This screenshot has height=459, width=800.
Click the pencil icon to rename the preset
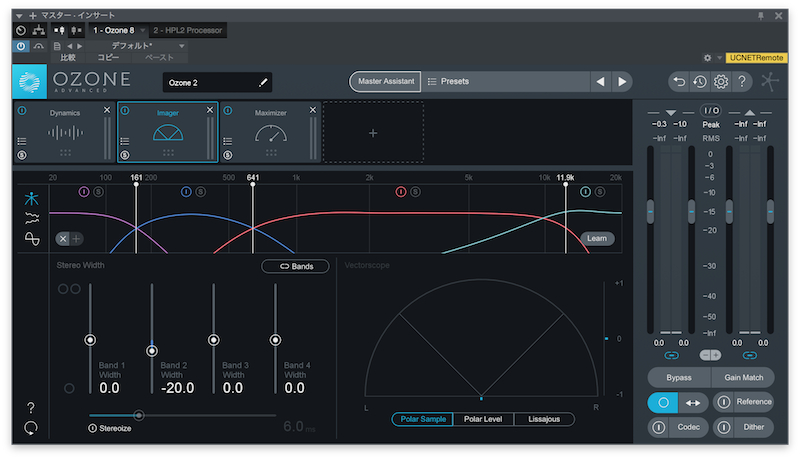263,83
